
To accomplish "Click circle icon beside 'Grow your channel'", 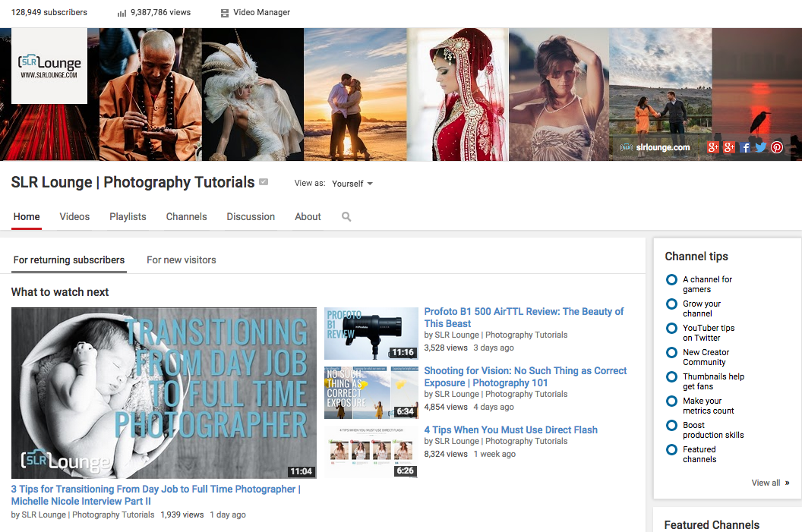I will pos(671,304).
